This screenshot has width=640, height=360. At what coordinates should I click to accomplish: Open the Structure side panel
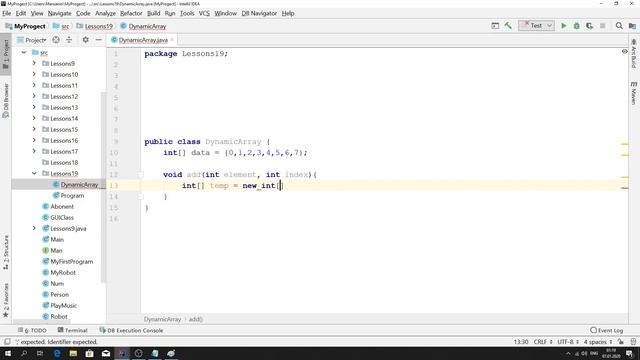[6, 252]
